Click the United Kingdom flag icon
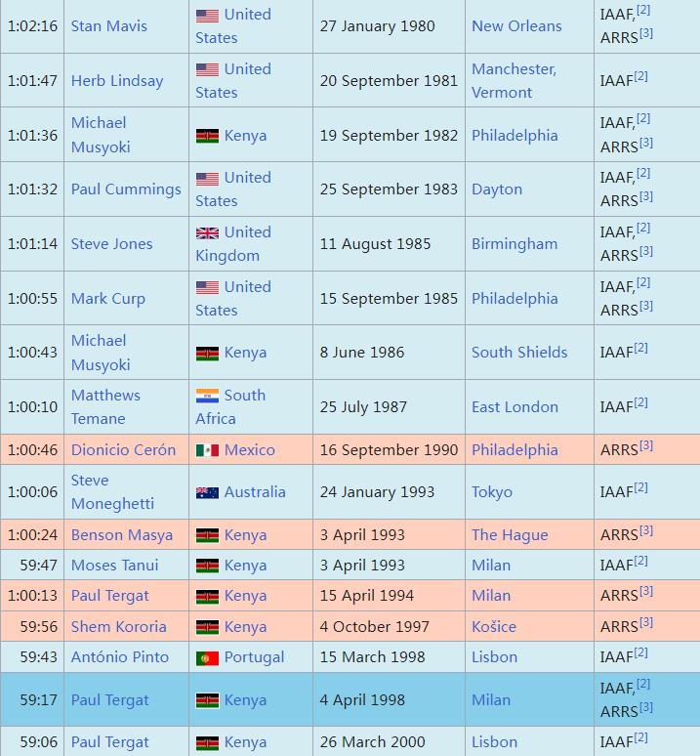 (x=207, y=232)
